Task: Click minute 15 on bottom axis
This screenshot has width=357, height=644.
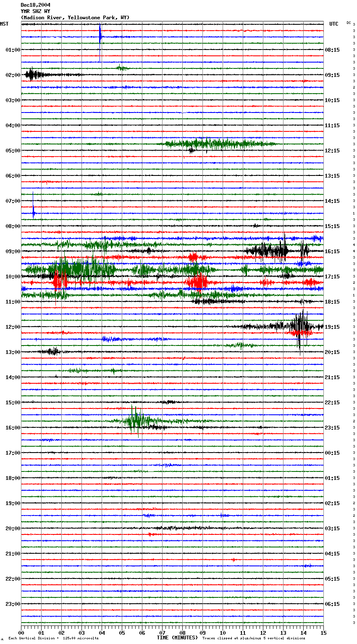Action: coord(323,633)
